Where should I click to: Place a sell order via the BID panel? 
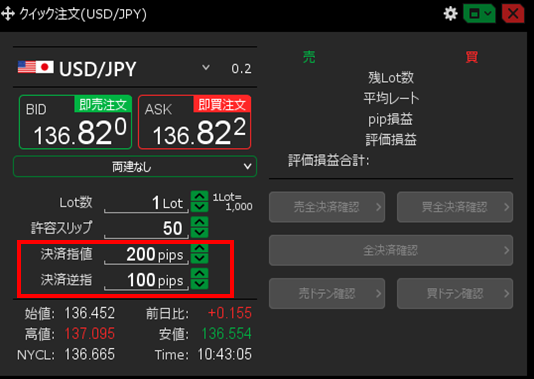75,122
